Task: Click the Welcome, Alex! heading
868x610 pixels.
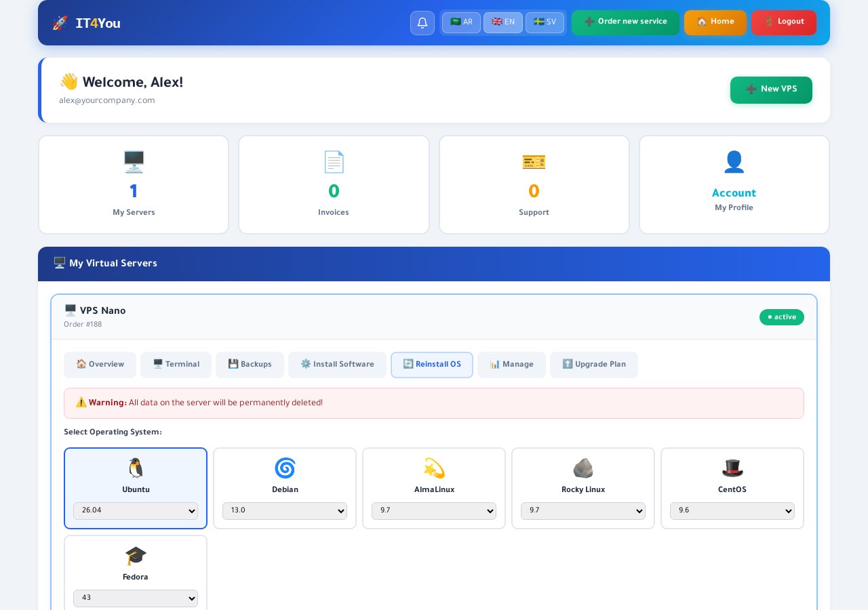Action: 121,83
